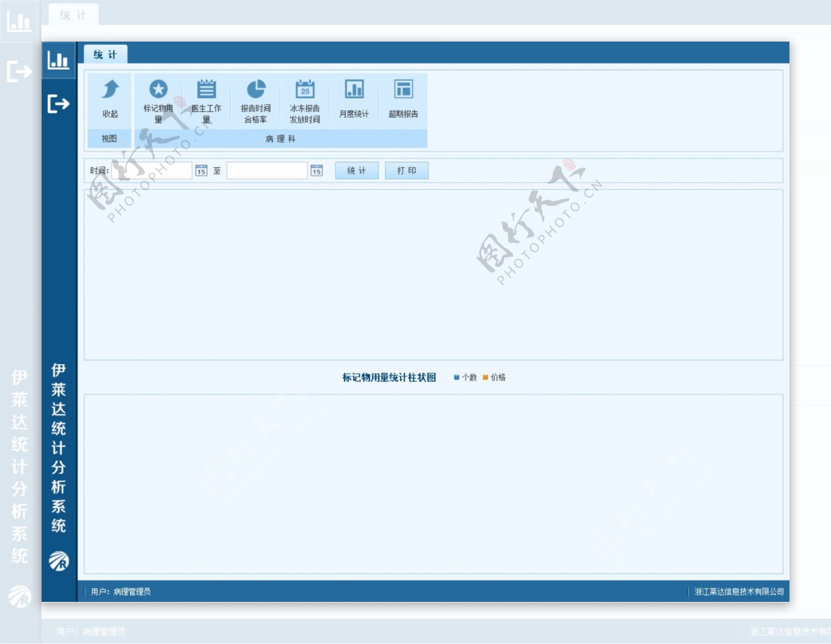Click background window's statistics chart icon
This screenshot has height=644, width=831.
(19, 21)
